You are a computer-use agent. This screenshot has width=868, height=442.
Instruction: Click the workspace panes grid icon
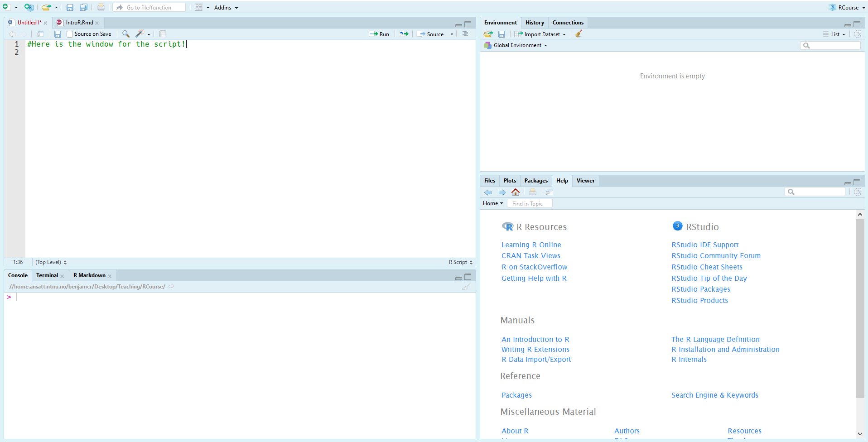[x=198, y=7]
